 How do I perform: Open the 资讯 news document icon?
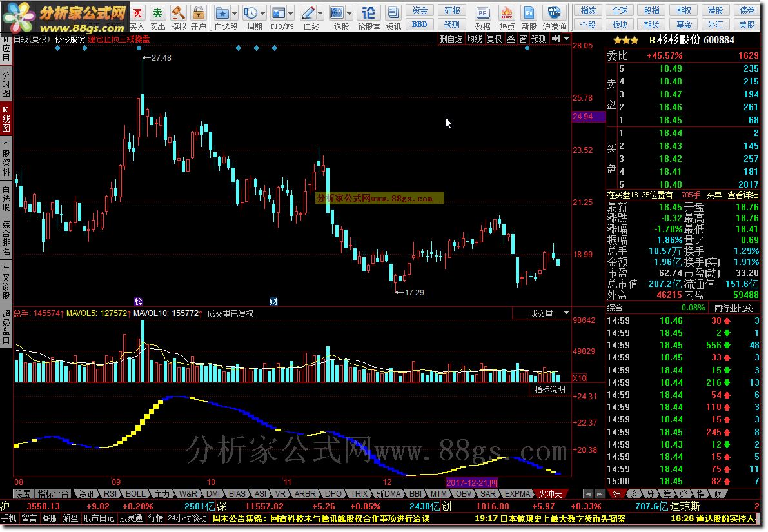tap(392, 14)
